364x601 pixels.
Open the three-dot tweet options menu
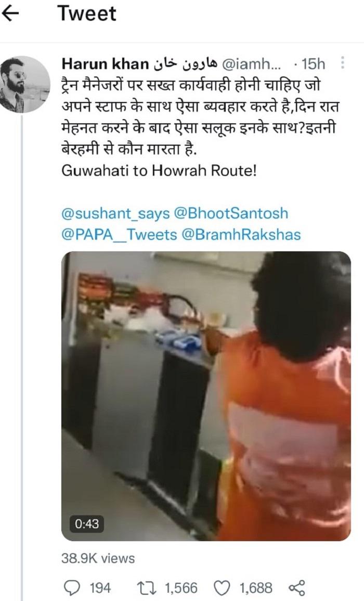tap(342, 63)
